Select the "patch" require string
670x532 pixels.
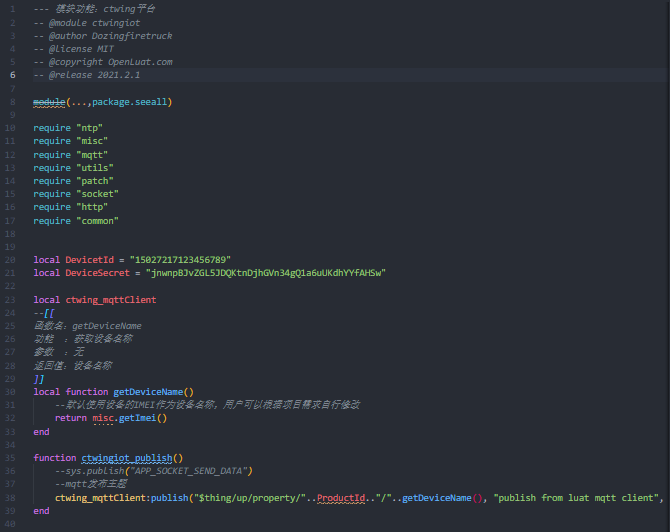pyautogui.click(x=95, y=181)
